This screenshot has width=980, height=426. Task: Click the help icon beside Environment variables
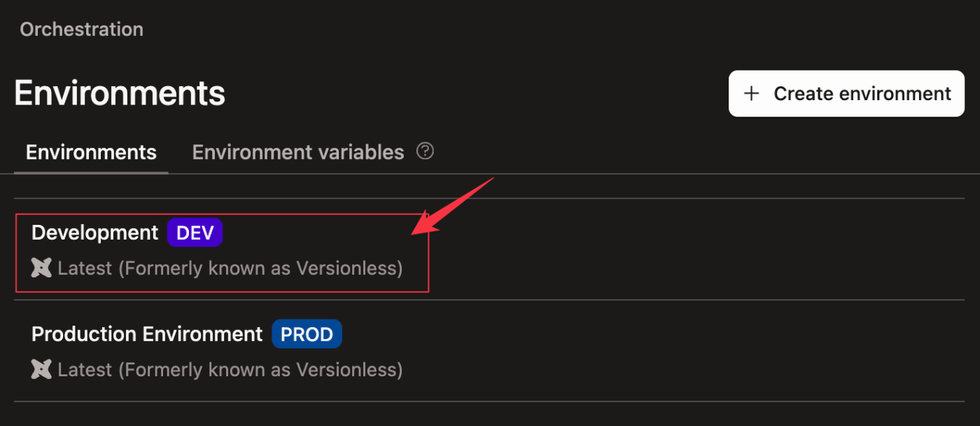click(x=425, y=151)
